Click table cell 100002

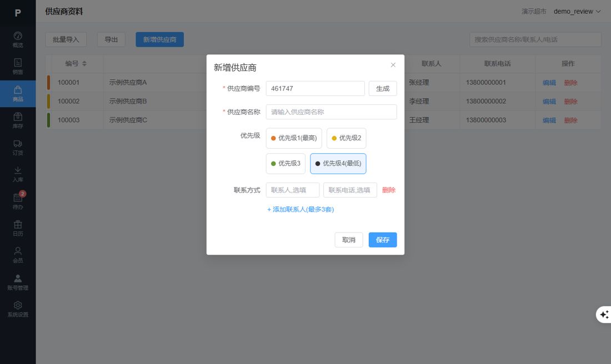[68, 101]
